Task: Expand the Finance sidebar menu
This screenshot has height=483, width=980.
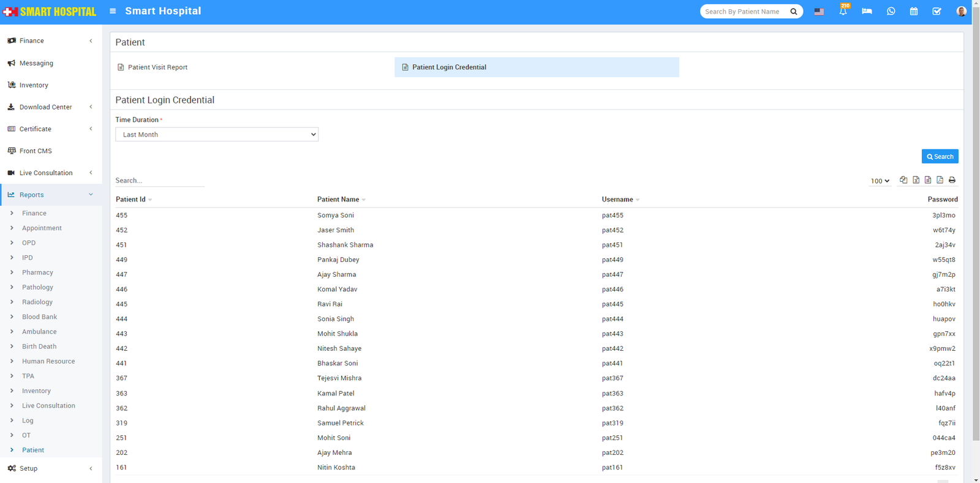Action: point(50,41)
